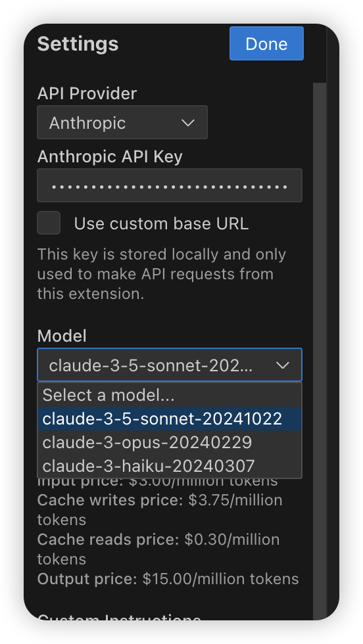Viewport: 363px width, 644px height.
Task: Click the chevron arrow beside Anthropic
Action: pos(188,123)
